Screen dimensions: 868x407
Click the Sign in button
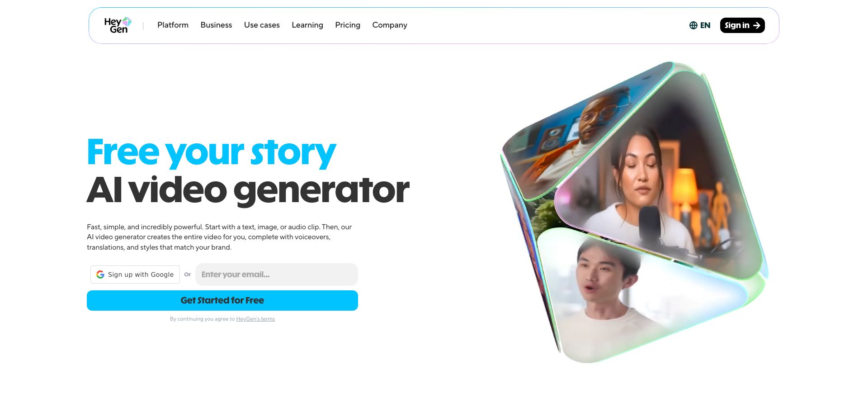742,25
